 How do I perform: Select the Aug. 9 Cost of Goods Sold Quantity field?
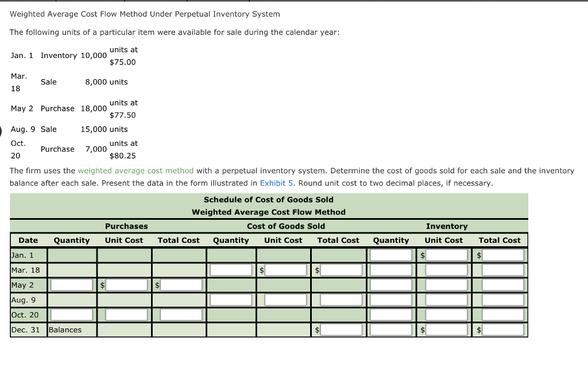231,299
